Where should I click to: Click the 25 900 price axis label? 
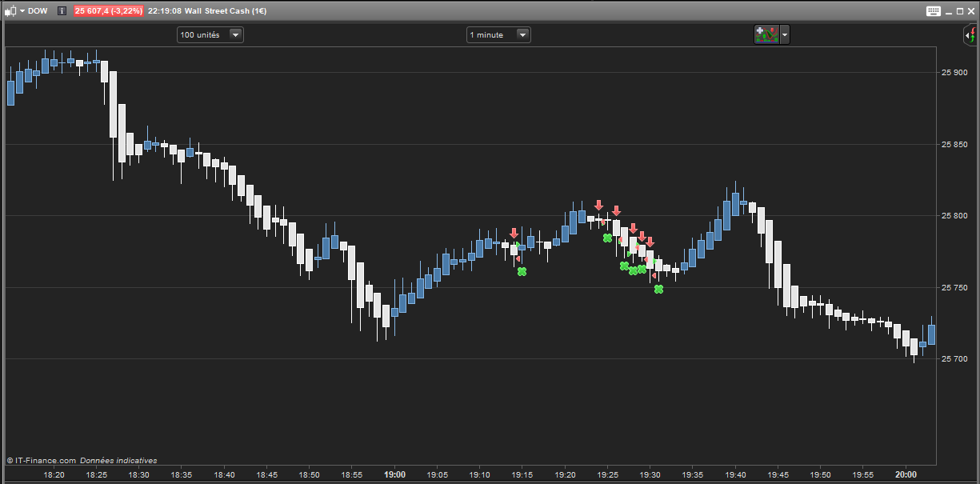pos(955,73)
